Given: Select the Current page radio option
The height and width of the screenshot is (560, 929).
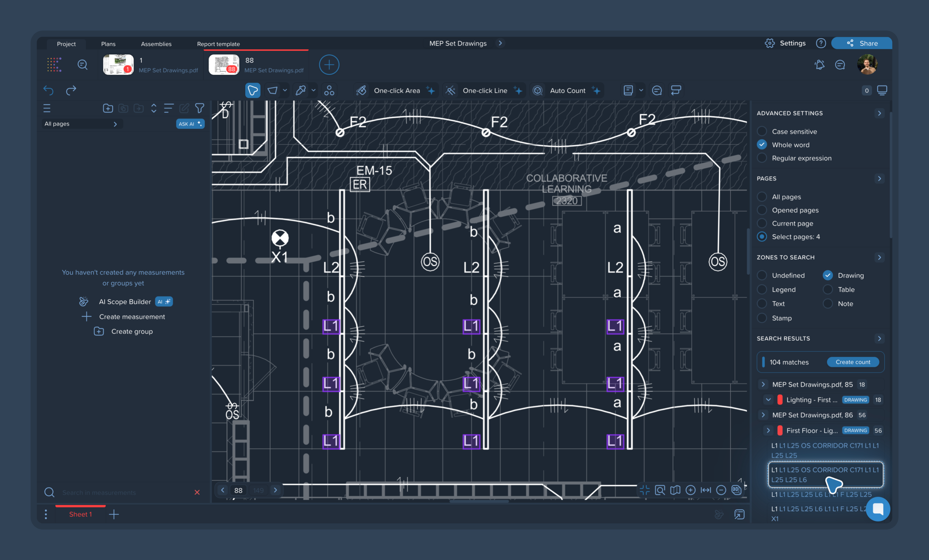Looking at the screenshot, I should tap(762, 224).
